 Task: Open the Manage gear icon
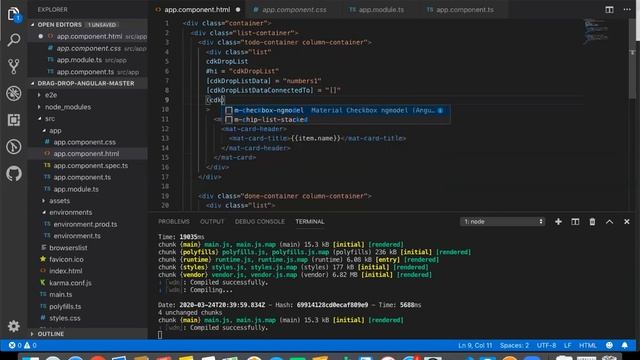(13, 326)
